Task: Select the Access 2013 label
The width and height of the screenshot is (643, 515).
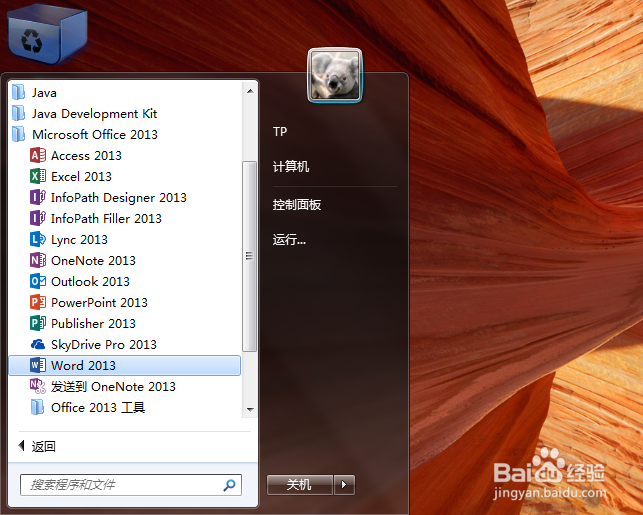Action: tap(86, 155)
